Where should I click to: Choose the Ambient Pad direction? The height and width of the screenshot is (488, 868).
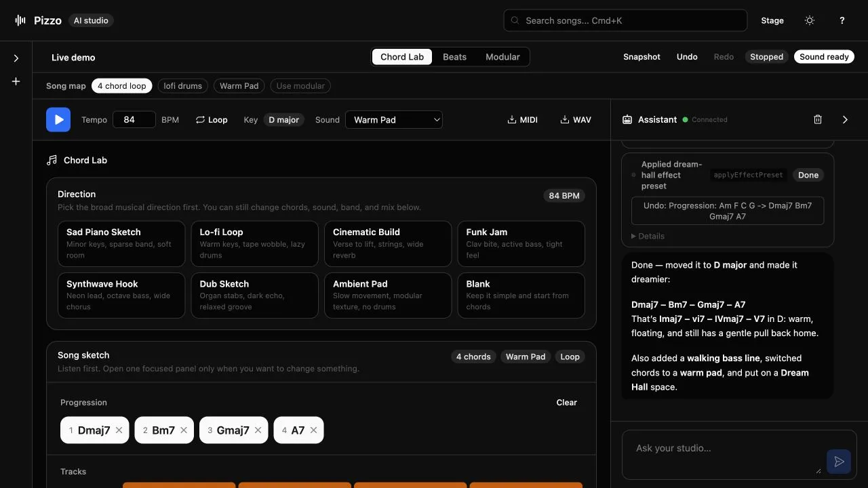coord(388,296)
